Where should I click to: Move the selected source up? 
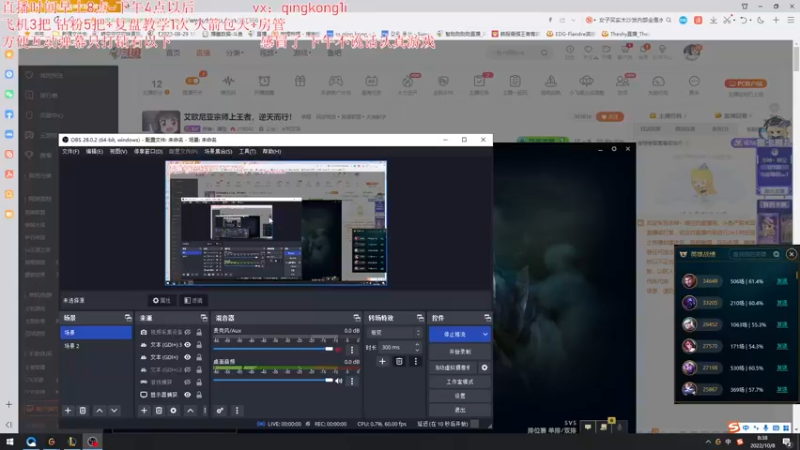(190, 410)
